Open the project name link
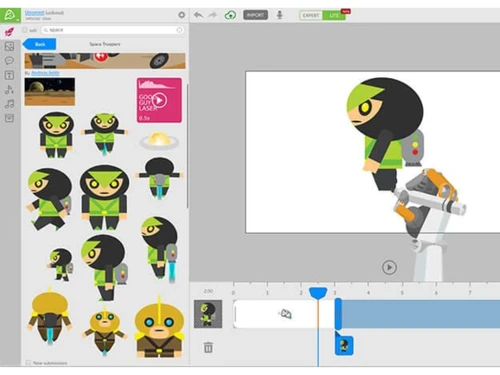This screenshot has width=500, height=375. tap(35, 13)
